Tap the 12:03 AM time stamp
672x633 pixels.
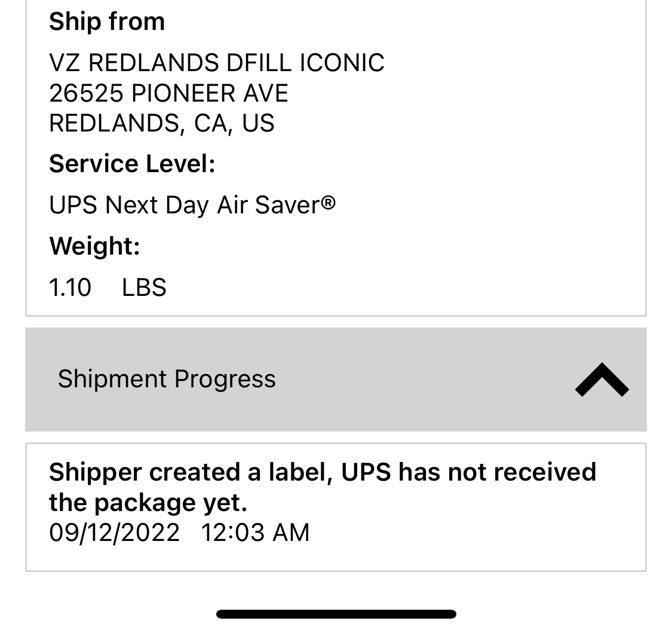[x=255, y=533]
